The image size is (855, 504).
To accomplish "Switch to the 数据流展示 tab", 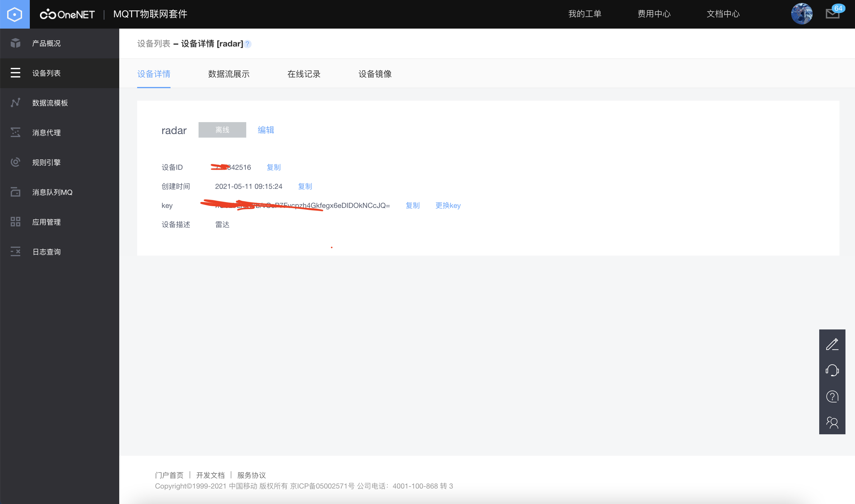I will (228, 74).
